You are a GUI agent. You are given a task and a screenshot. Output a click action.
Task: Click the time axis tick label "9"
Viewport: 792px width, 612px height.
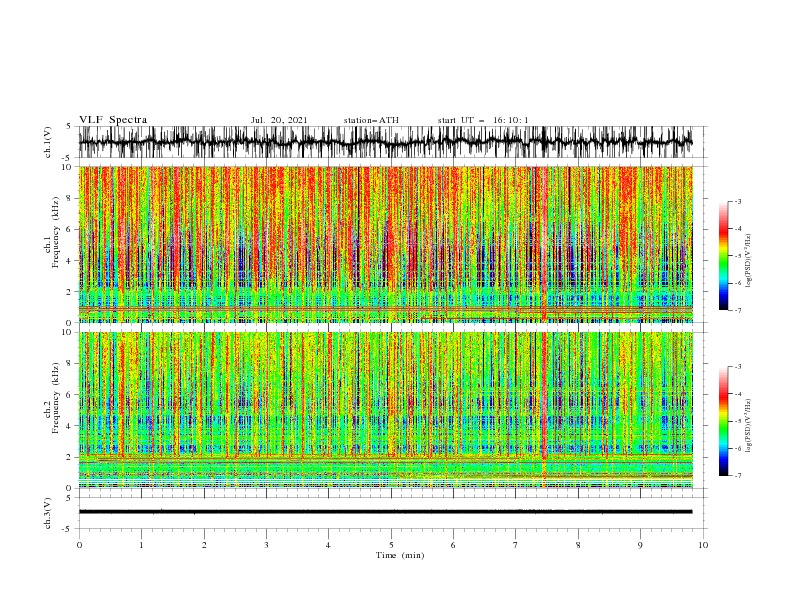tap(640, 545)
